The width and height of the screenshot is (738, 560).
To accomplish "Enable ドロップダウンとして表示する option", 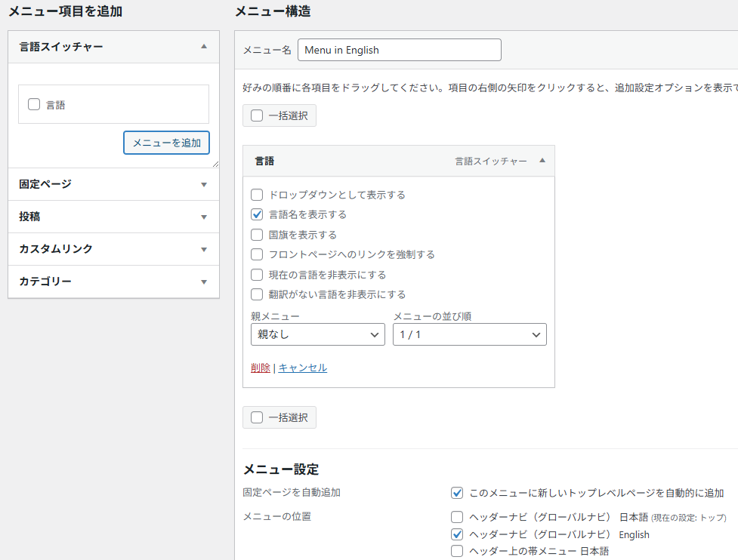I will pyautogui.click(x=257, y=195).
